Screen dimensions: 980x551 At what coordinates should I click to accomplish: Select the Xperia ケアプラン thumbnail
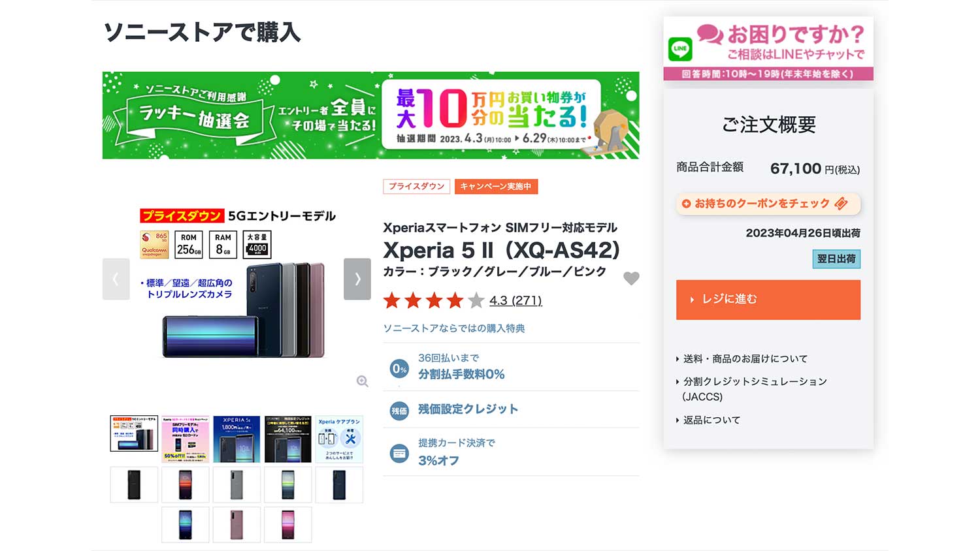coord(339,439)
